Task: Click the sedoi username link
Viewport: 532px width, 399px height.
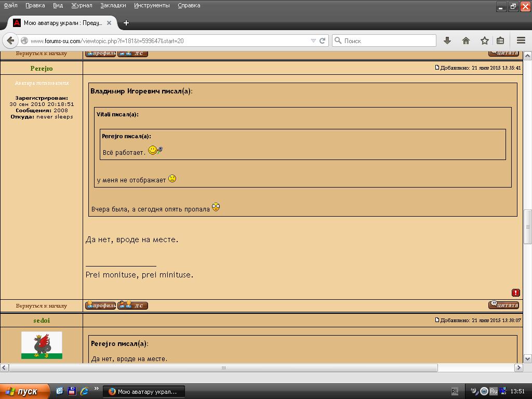Action: coord(42,321)
